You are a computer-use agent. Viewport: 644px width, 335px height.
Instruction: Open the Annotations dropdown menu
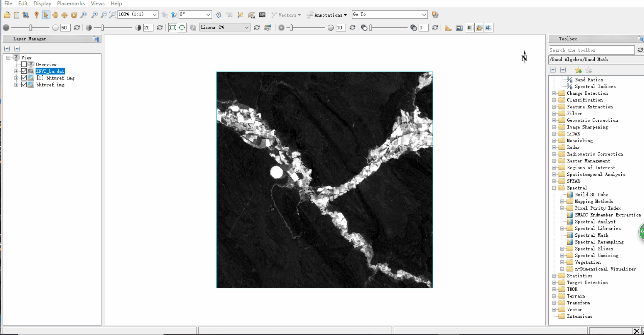coord(327,15)
